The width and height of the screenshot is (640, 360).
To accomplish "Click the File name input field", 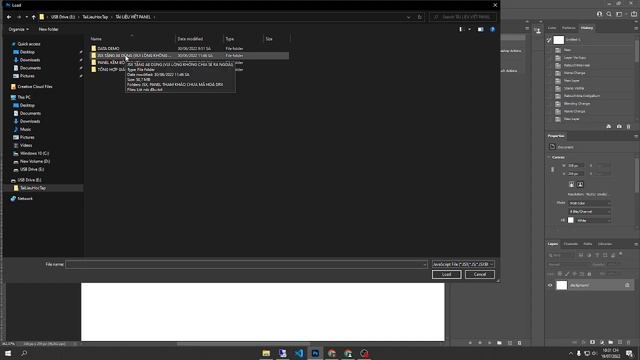I will click(x=247, y=264).
